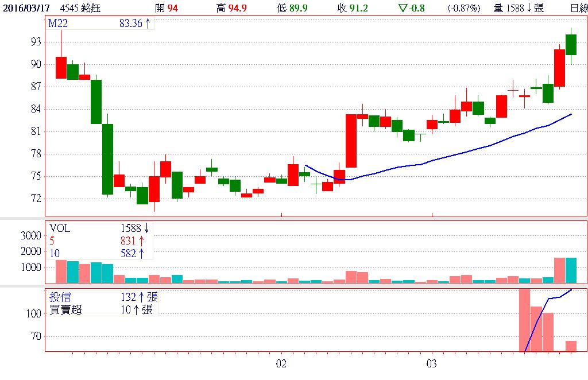The image size is (588, 380).
Task: Click the opening price 開 94
Action: (167, 8)
